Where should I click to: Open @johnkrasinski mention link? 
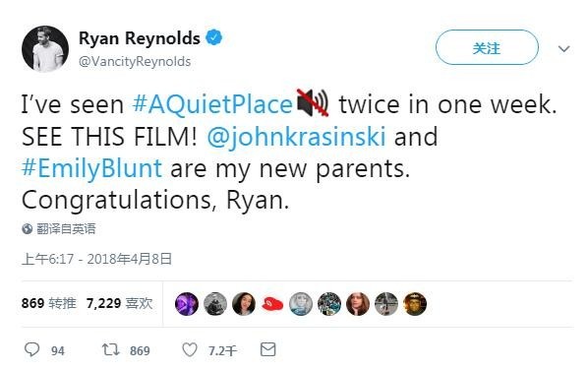296,136
